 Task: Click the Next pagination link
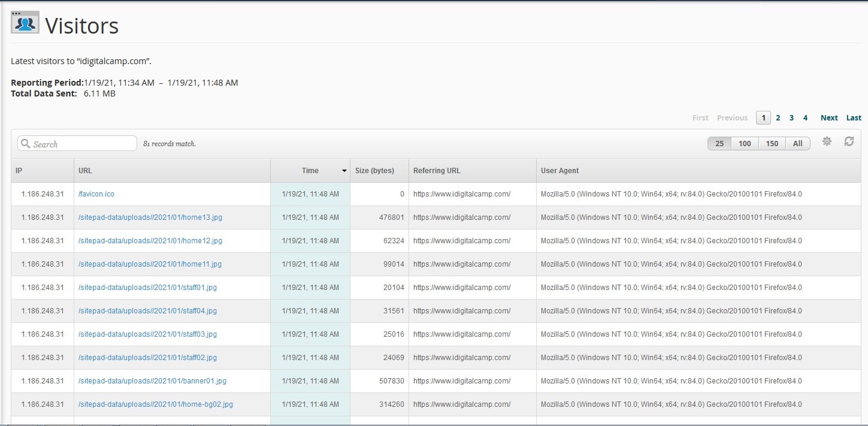click(828, 117)
